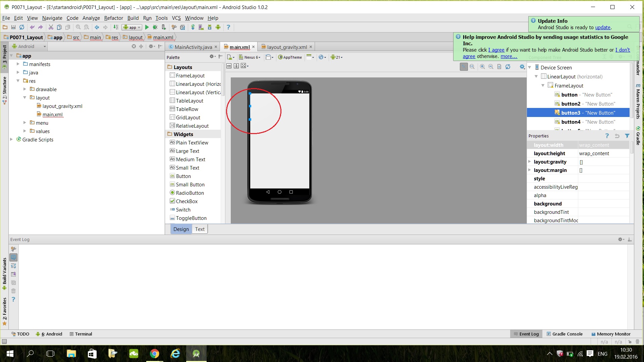Image resolution: width=644 pixels, height=362 pixels.
Task: Open Properties panel help question mark
Action: (x=607, y=136)
